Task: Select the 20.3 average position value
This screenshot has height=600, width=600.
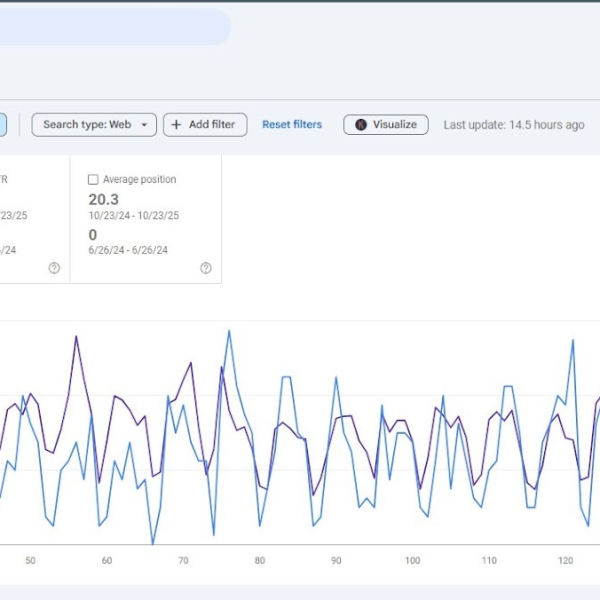Action: click(x=103, y=200)
